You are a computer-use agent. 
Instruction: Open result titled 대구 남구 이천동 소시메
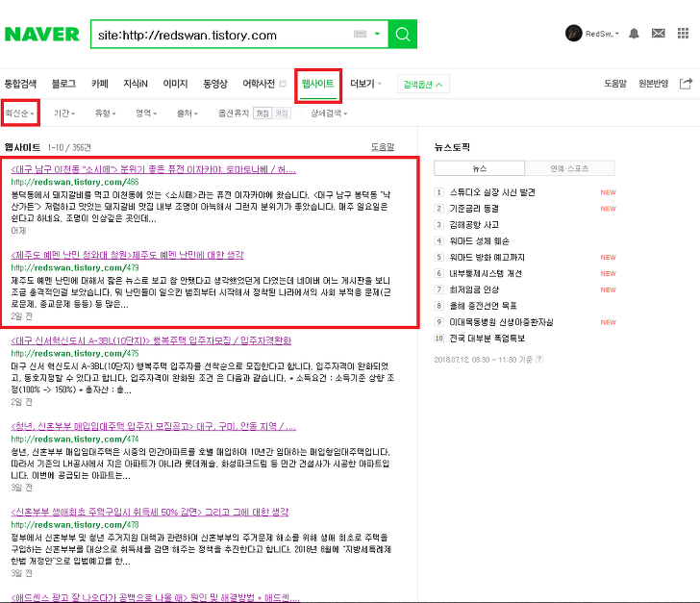[x=154, y=169]
